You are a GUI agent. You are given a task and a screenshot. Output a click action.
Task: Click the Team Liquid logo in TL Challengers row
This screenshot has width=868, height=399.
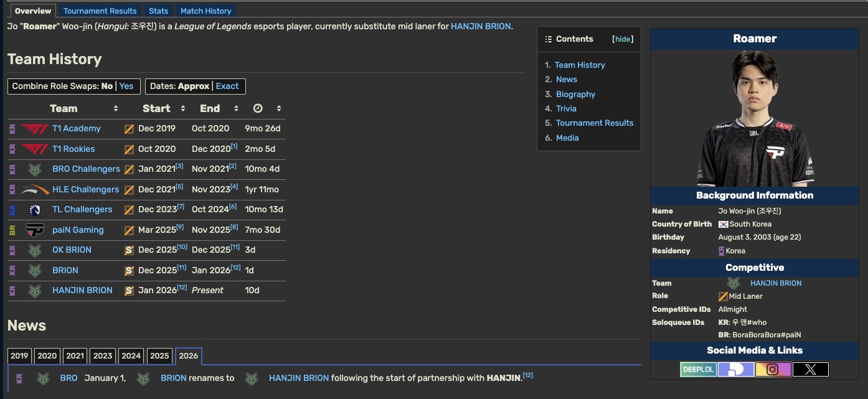tap(35, 210)
